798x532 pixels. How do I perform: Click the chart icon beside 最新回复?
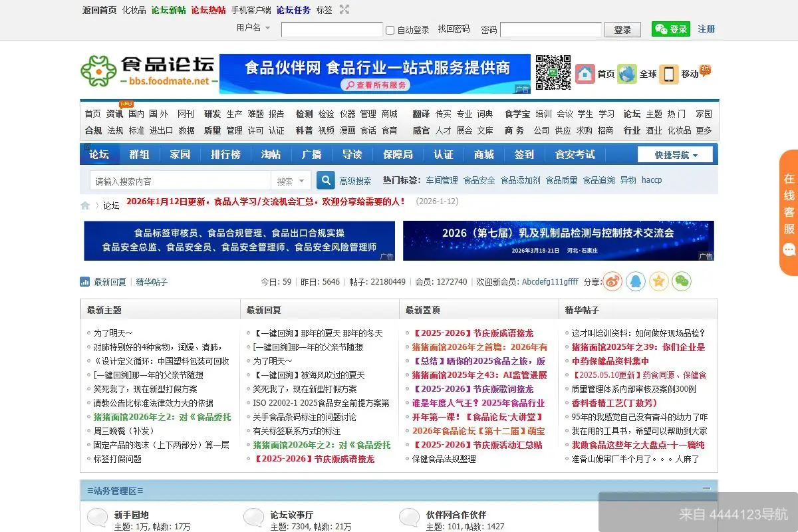[85, 281]
